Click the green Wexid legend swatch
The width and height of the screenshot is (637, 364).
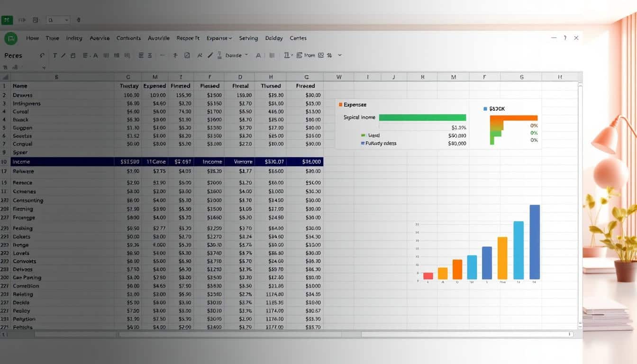(363, 136)
